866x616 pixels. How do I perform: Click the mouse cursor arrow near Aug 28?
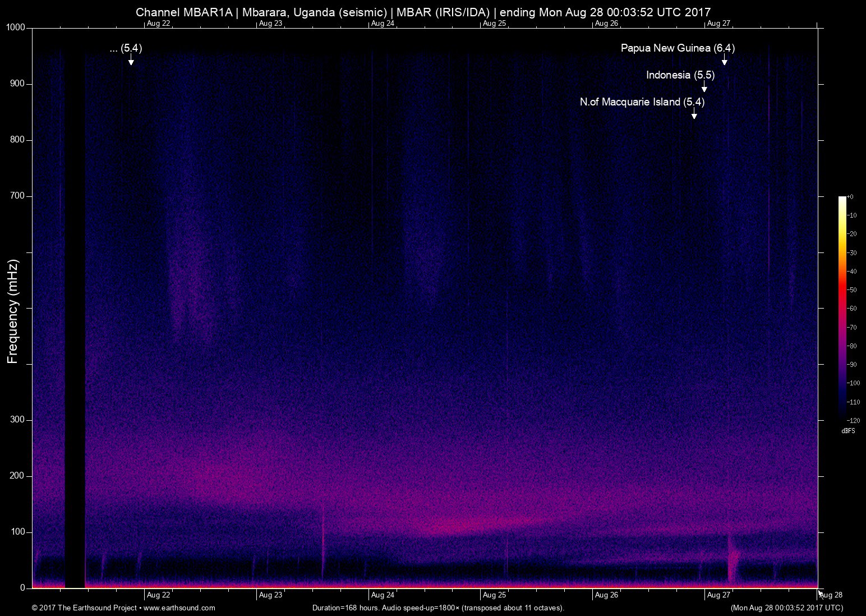(x=820, y=594)
